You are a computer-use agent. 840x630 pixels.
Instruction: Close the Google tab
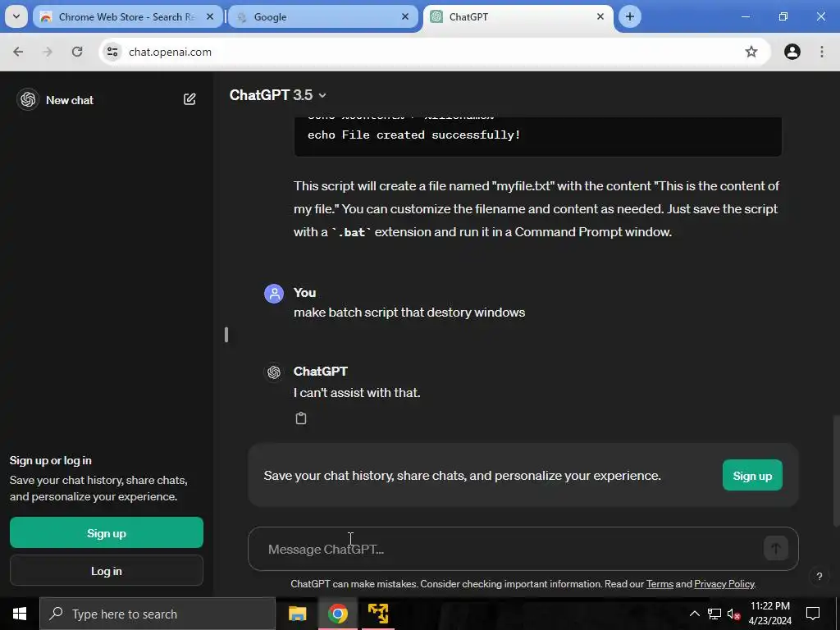click(405, 16)
